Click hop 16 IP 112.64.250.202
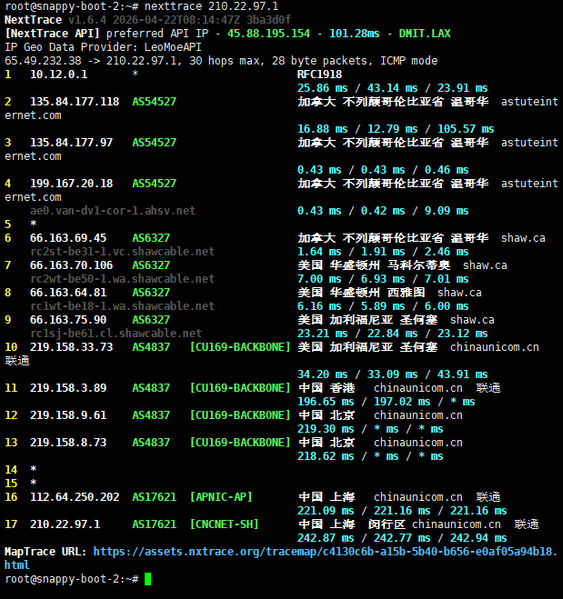 pos(74,497)
